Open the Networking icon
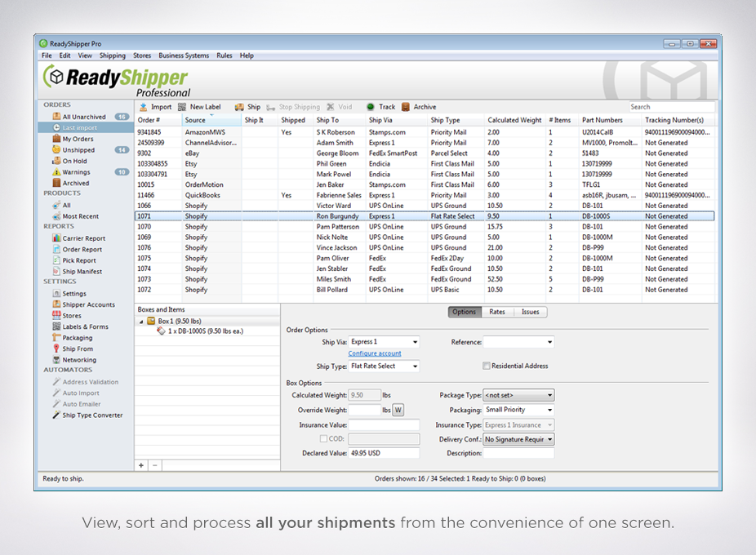Image resolution: width=756 pixels, height=555 pixels. tap(56, 360)
